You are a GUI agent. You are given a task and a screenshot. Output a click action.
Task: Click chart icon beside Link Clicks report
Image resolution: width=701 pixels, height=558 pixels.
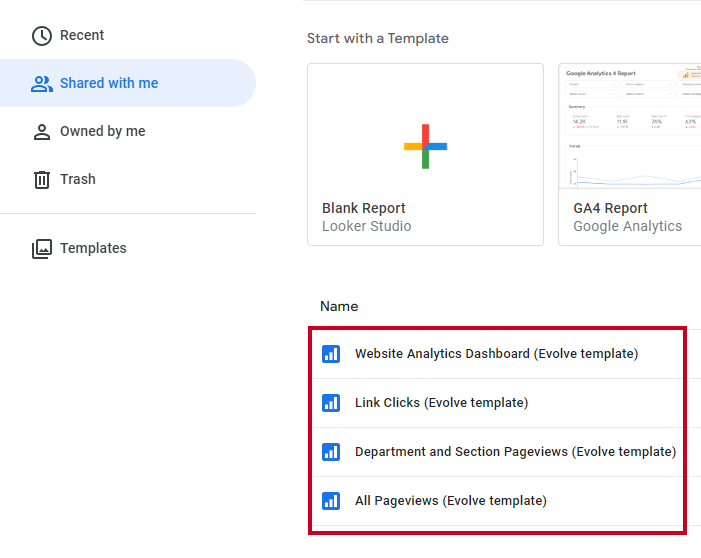tap(331, 403)
